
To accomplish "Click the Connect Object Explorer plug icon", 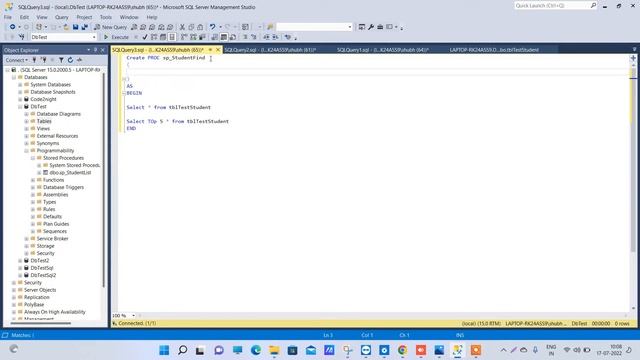I will [x=34, y=60].
